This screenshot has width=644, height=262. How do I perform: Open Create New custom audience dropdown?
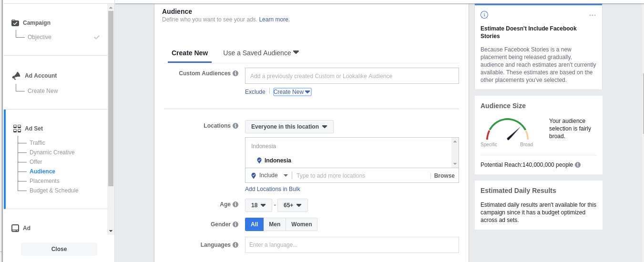coord(292,92)
